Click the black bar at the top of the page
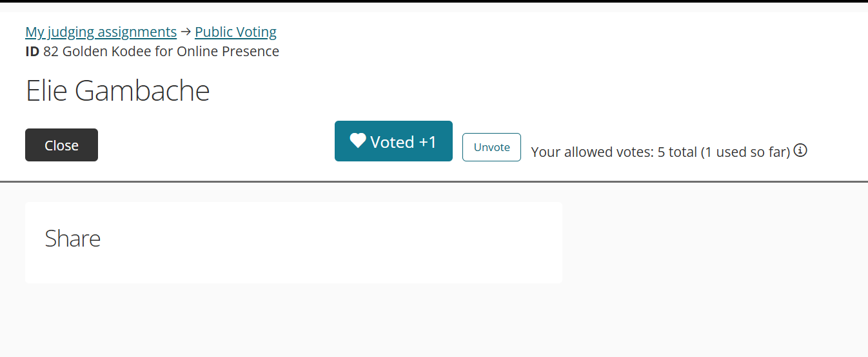868x357 pixels. tap(434, 1)
